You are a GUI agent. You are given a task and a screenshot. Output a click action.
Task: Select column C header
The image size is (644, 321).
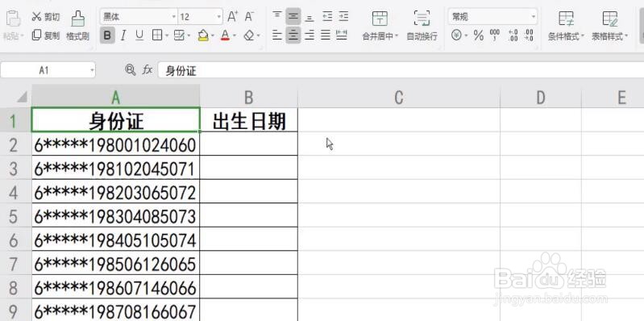pos(399,98)
